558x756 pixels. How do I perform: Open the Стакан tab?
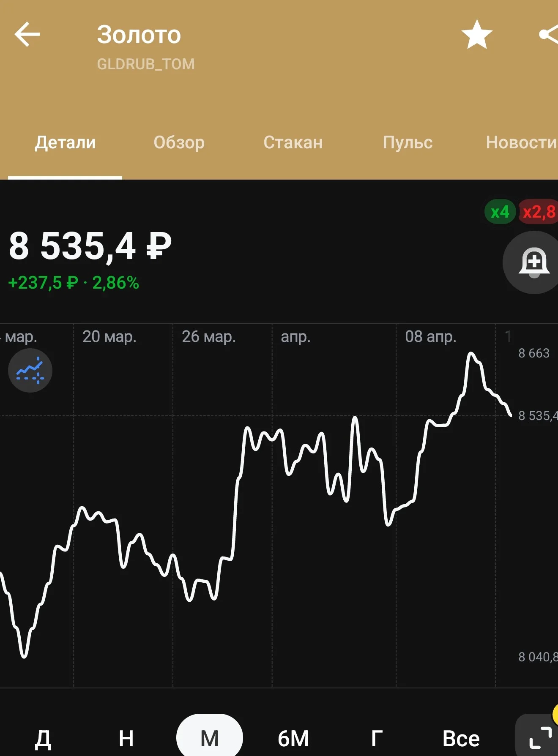click(x=293, y=142)
